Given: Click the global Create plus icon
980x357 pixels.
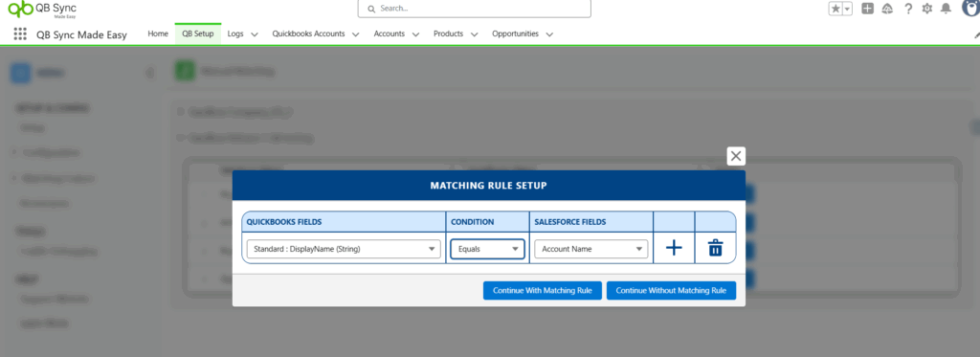Looking at the screenshot, I should pyautogui.click(x=867, y=8).
